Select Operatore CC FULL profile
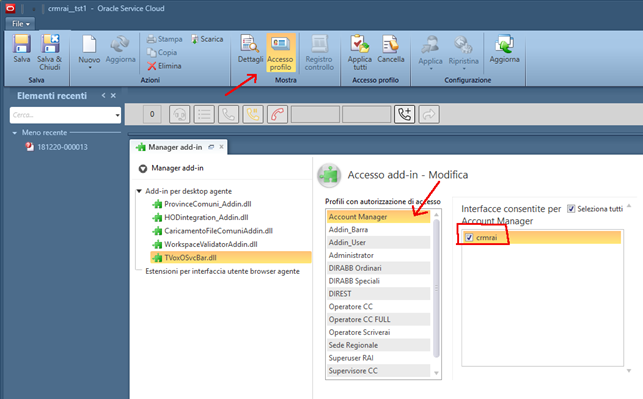Screen dimensions: 643x399 [x=379, y=319]
